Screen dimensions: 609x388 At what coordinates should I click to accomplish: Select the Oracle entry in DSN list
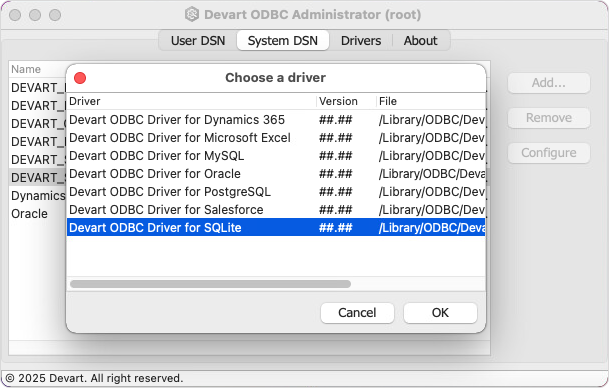click(30, 214)
